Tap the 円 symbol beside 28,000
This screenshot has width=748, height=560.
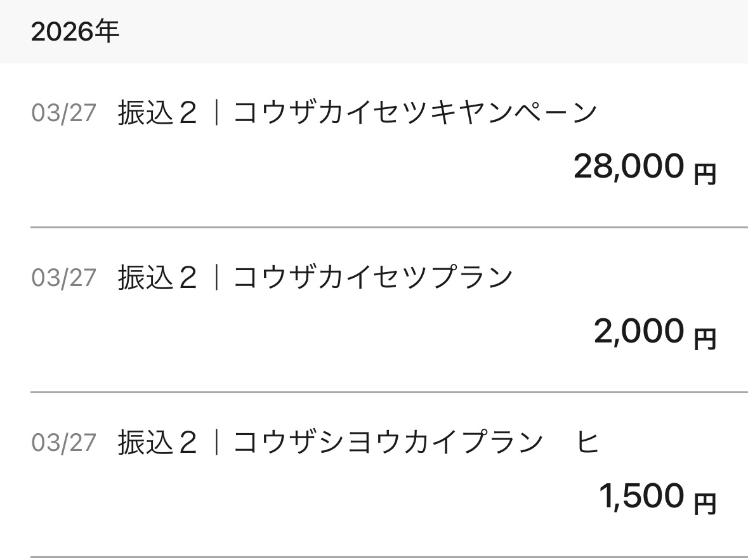pyautogui.click(x=704, y=174)
